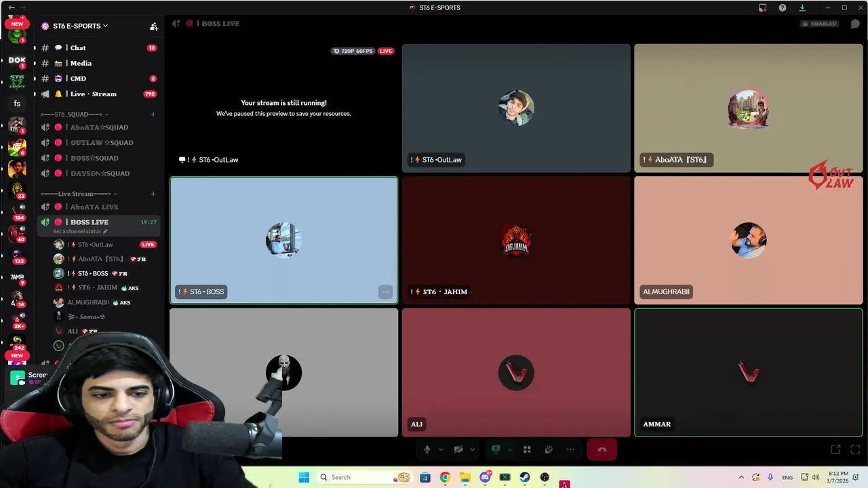Image resolution: width=868 pixels, height=488 pixels.
Task: Focus the AMMAR video tile
Action: coord(748,373)
